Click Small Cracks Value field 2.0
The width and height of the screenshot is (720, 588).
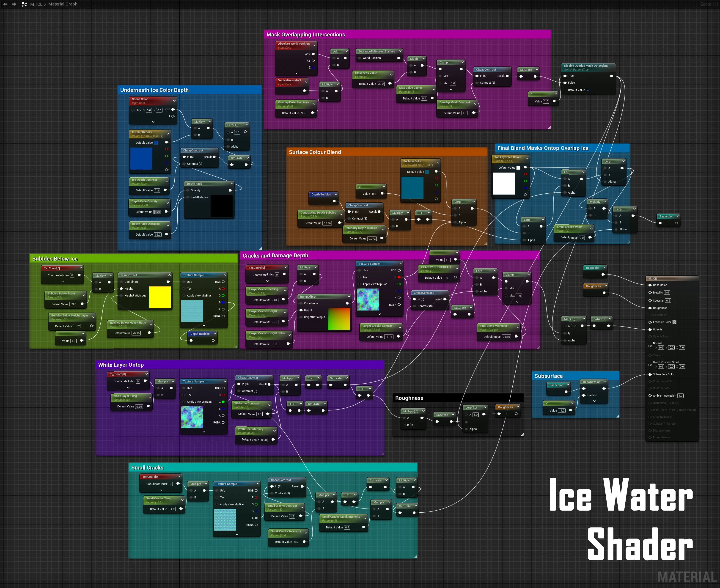[x=582, y=237]
